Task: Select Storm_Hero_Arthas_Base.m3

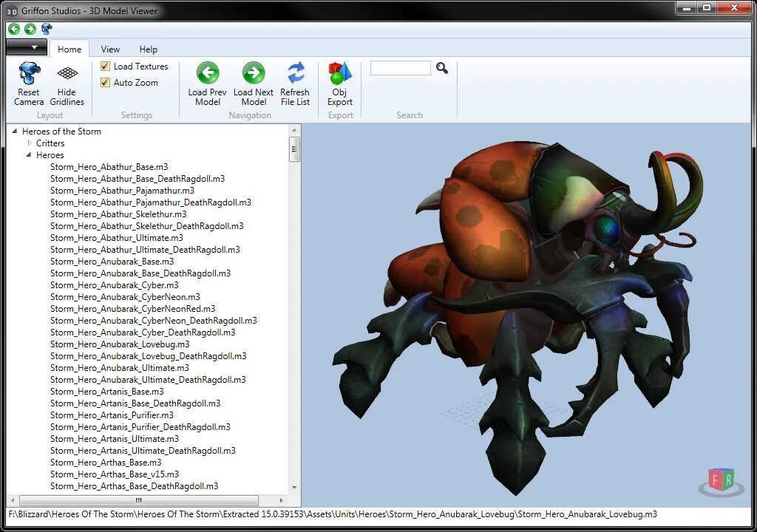Action: pyautogui.click(x=106, y=463)
